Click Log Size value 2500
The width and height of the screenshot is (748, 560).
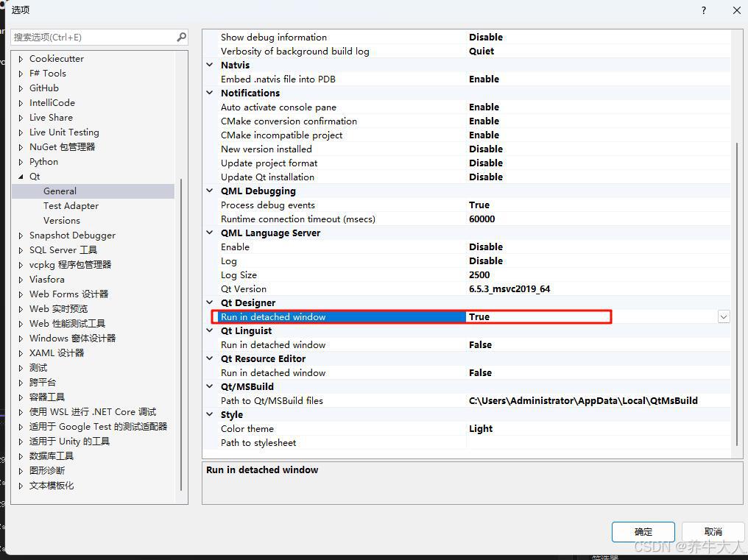(x=479, y=274)
